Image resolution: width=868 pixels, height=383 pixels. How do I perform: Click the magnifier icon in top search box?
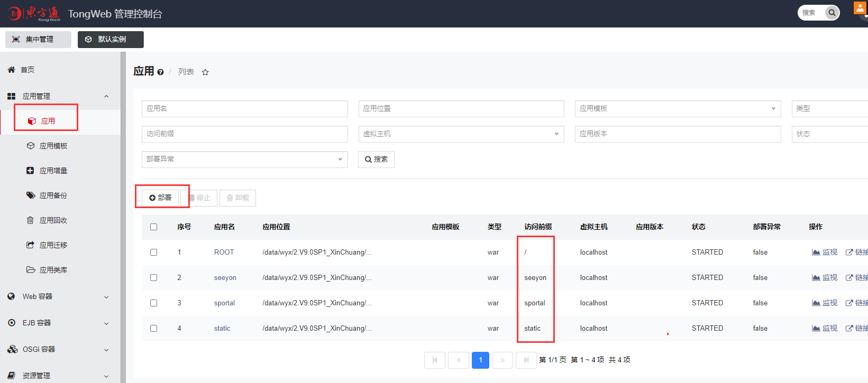coord(832,13)
